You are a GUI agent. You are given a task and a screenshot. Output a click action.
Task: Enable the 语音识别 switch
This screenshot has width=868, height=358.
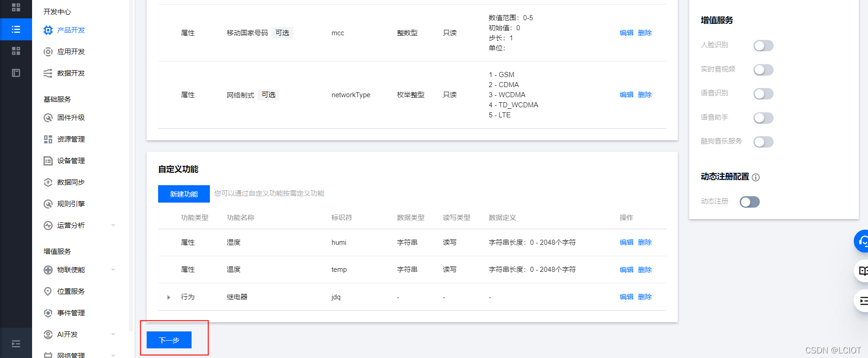tap(764, 94)
